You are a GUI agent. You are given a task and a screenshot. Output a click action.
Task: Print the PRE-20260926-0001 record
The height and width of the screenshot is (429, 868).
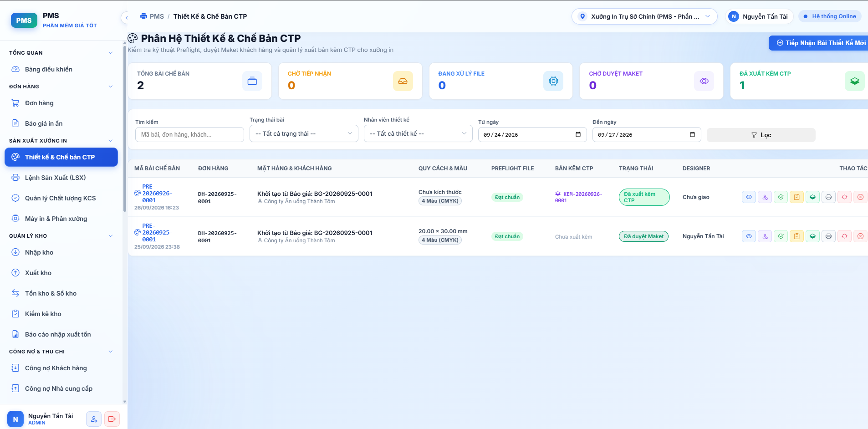click(828, 197)
